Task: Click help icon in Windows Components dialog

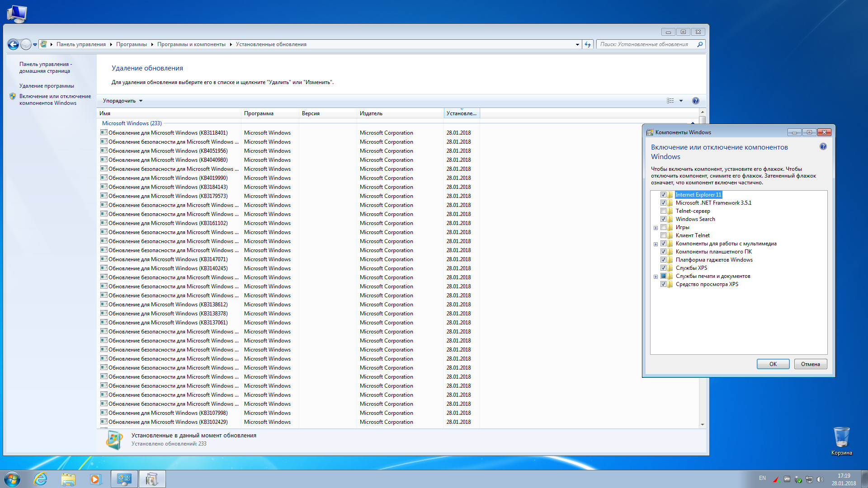Action: coord(823,147)
